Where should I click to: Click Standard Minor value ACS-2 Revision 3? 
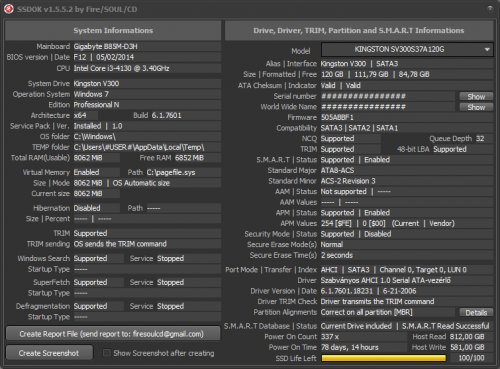(348, 181)
